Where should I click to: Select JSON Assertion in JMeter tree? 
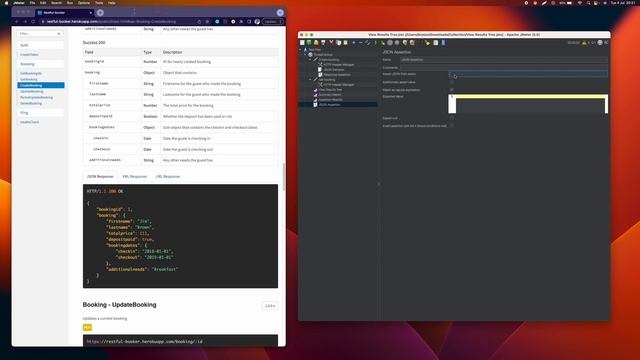(x=329, y=105)
